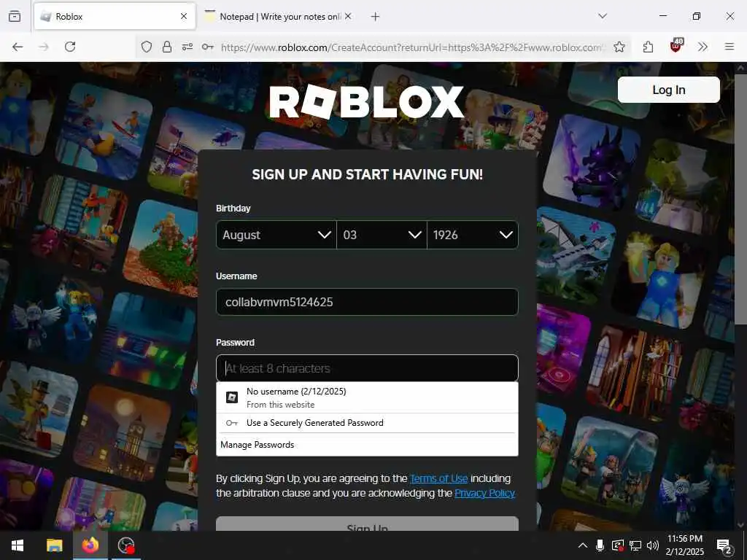Open the birthday year dropdown 1926
Viewport: 747px width, 560px height.
(473, 235)
